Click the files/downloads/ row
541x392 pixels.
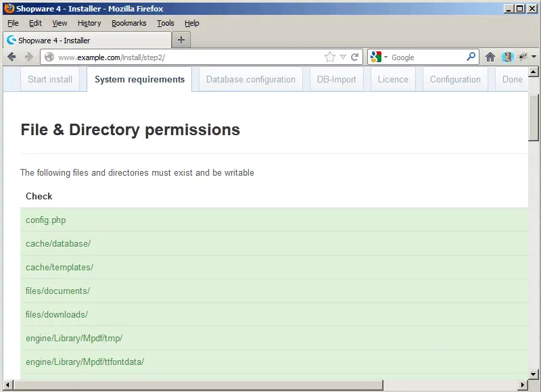click(x=274, y=314)
